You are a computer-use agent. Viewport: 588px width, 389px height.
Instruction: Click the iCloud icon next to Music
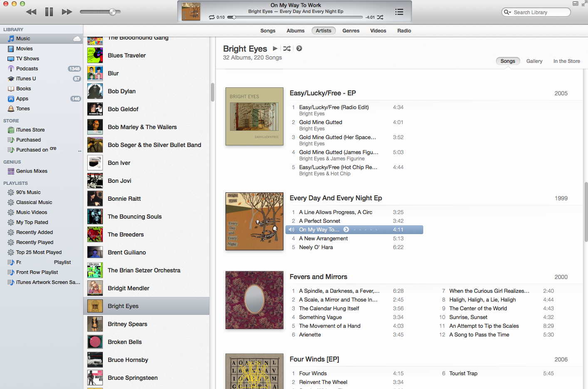(x=77, y=39)
